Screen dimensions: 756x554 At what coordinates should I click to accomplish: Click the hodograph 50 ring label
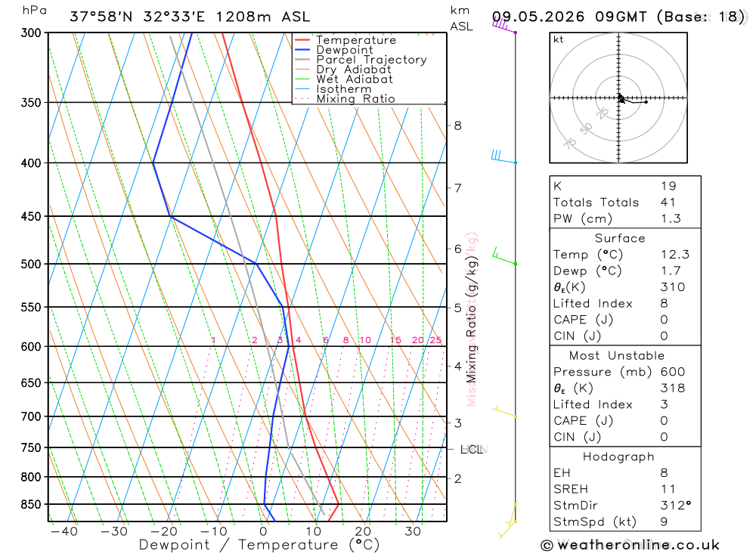586,128
